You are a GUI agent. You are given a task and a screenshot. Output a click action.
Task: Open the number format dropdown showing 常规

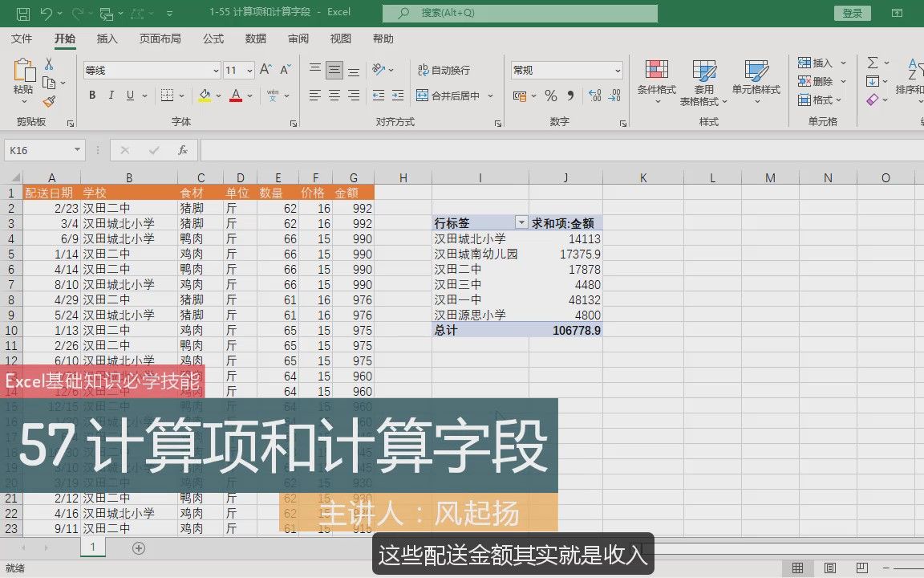click(x=565, y=70)
